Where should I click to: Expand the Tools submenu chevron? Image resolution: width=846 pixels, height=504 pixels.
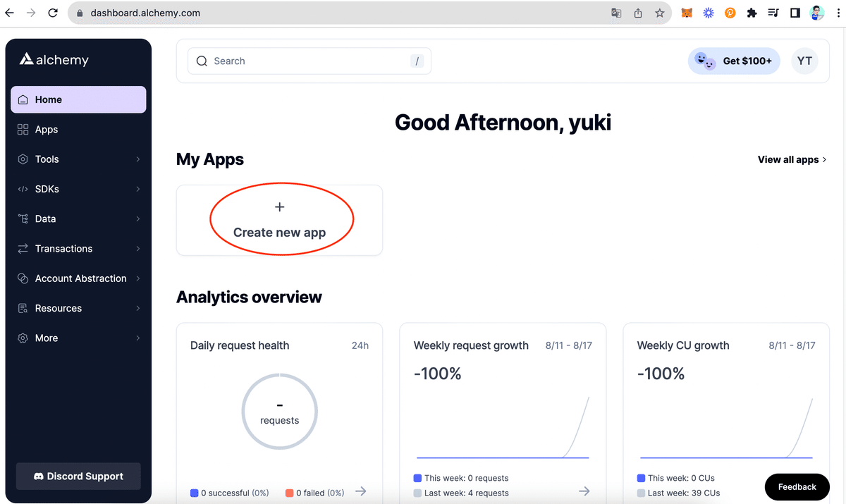pyautogui.click(x=138, y=159)
